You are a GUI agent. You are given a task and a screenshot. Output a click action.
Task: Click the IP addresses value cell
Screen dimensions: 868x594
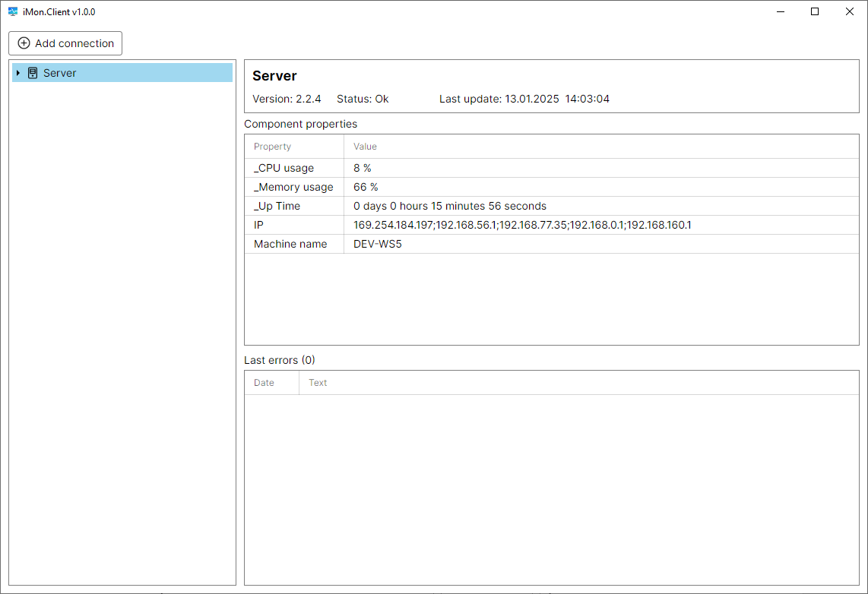[x=522, y=225]
